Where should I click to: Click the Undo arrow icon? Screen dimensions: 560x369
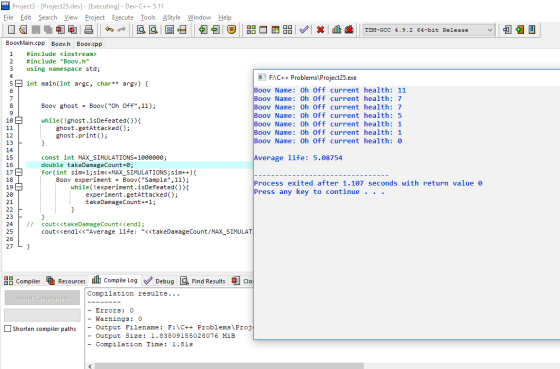109,30
